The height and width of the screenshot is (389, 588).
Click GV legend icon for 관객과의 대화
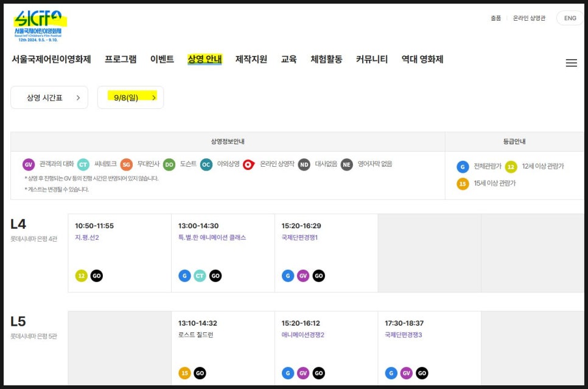(29, 164)
